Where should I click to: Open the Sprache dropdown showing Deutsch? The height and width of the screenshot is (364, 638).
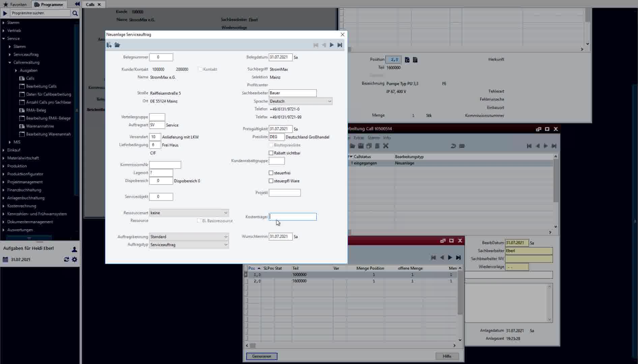(300, 101)
